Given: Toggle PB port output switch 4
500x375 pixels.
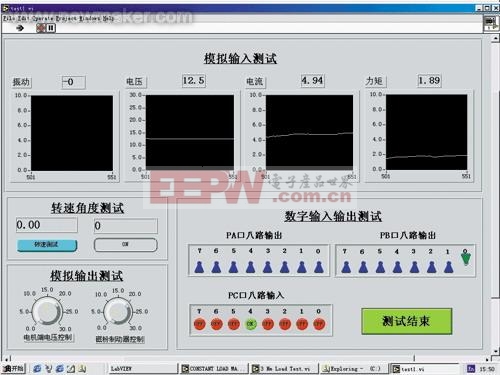Looking at the screenshot, I should click(x=397, y=267).
